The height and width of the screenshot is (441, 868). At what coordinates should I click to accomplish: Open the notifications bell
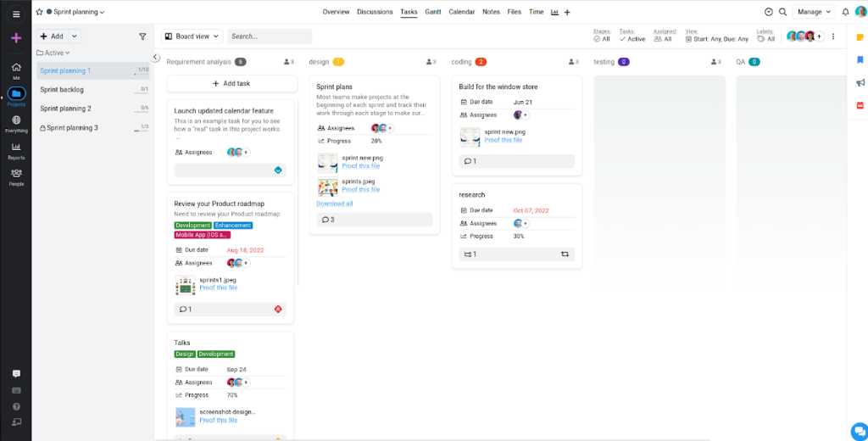point(845,12)
